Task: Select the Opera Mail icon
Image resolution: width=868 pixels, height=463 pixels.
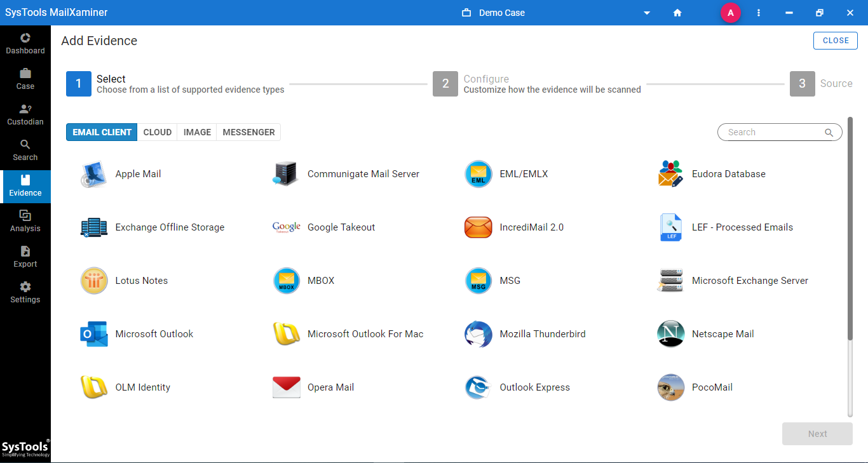Action: tap(286, 387)
